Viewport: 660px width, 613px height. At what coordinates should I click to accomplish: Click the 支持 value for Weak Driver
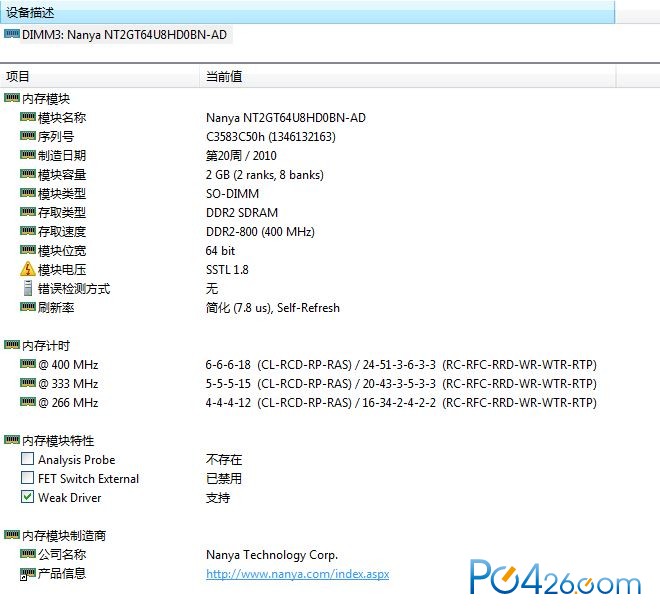tap(218, 498)
